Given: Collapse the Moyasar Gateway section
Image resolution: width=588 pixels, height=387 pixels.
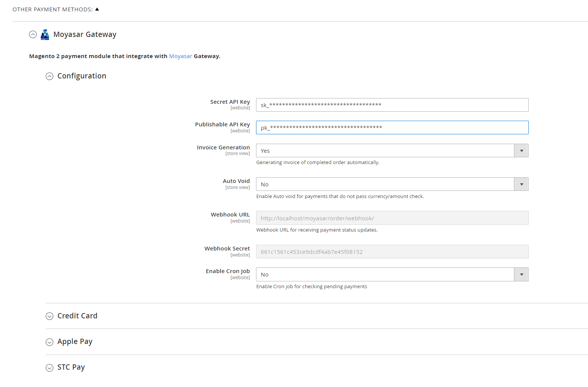Looking at the screenshot, I should pos(33,35).
